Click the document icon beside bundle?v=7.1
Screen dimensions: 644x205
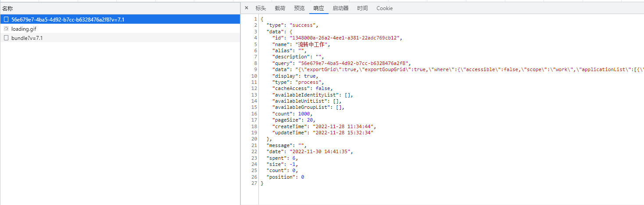(x=6, y=38)
